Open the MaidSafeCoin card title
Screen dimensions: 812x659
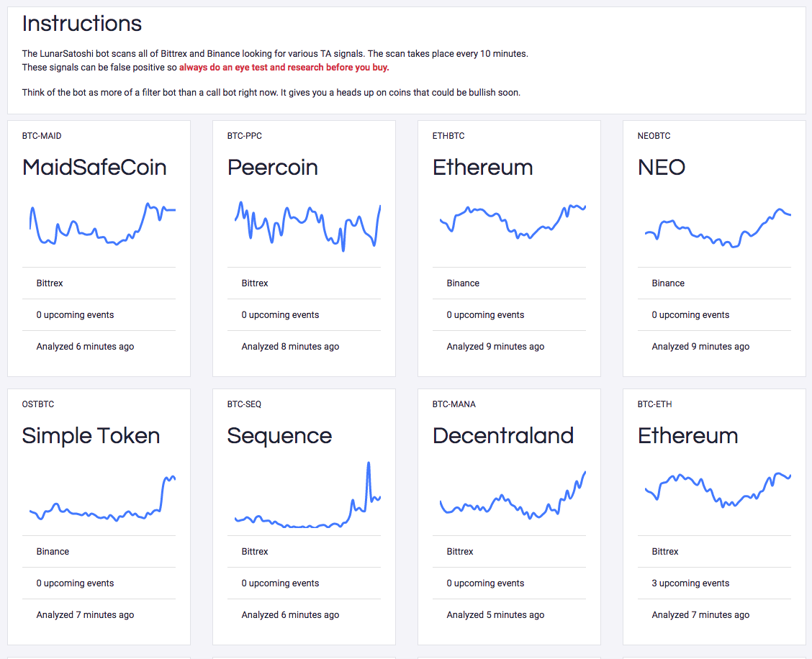coord(94,168)
